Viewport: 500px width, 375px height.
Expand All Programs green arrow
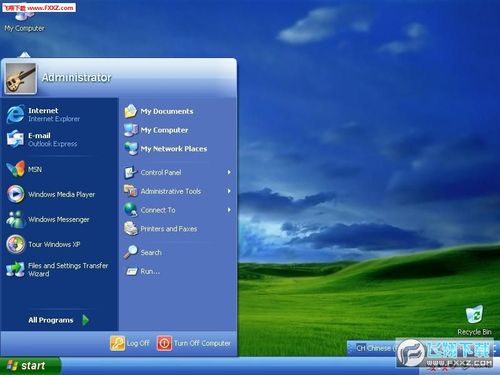click(x=86, y=320)
